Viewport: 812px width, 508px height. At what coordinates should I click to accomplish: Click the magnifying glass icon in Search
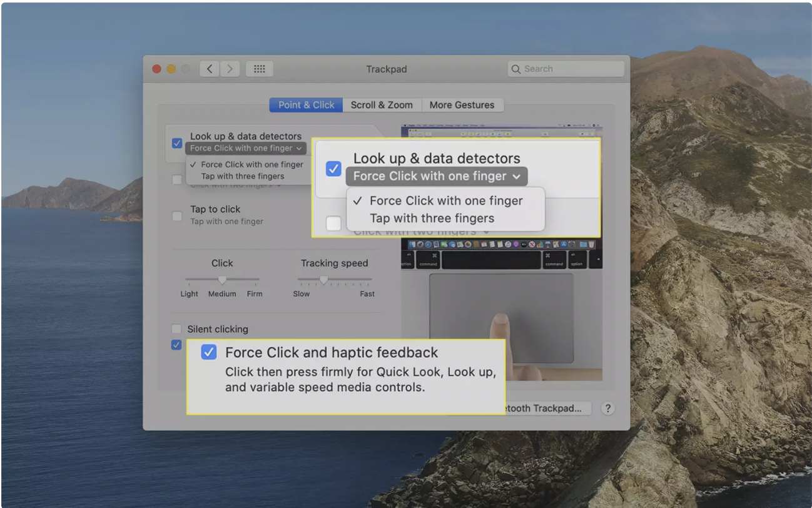[x=516, y=69]
